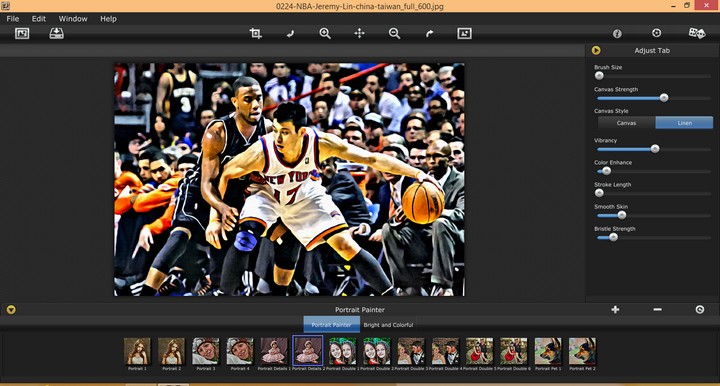Choose the Portrait 1 preset thumbnail

[137, 351]
